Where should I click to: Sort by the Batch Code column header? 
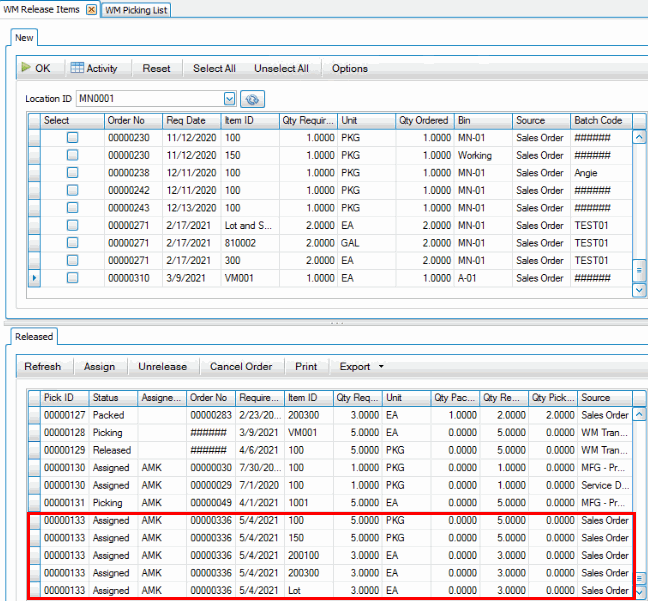click(598, 121)
